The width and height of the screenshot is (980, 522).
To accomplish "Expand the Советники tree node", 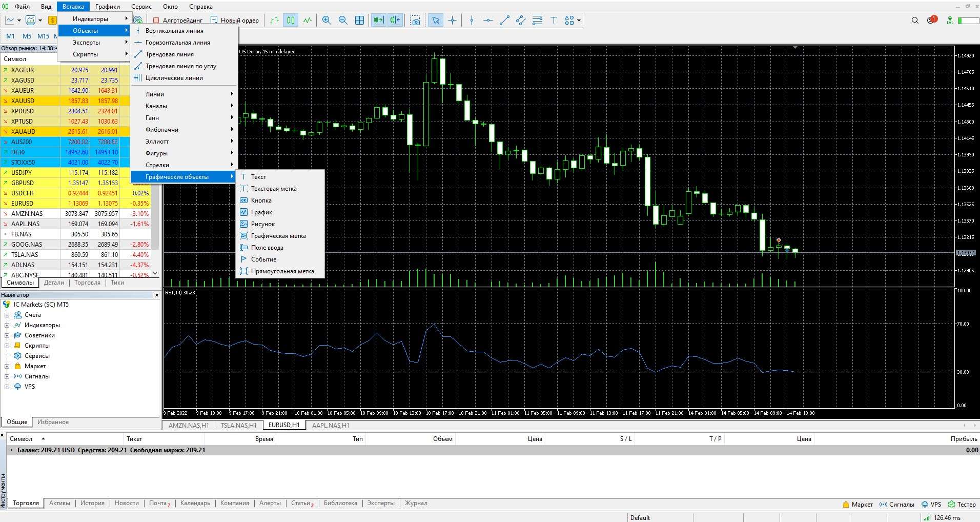I will [7, 335].
